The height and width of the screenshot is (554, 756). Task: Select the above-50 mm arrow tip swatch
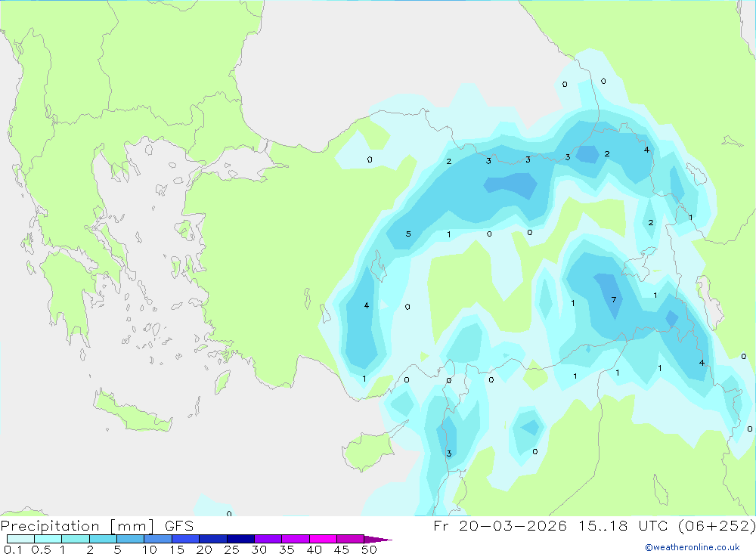pyautogui.click(x=377, y=540)
